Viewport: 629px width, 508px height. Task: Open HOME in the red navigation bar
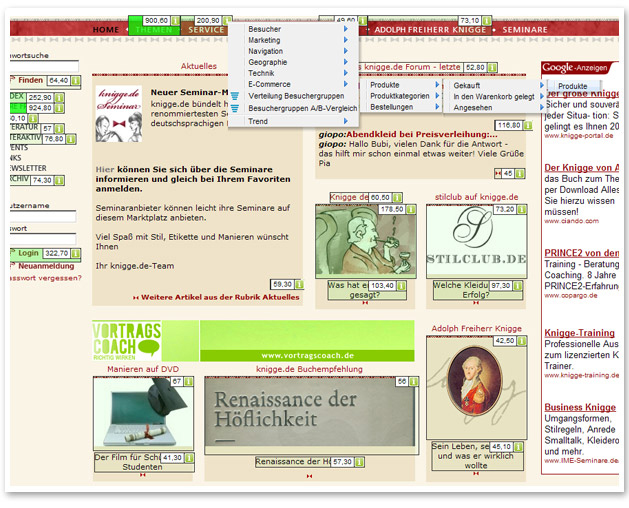(x=106, y=30)
